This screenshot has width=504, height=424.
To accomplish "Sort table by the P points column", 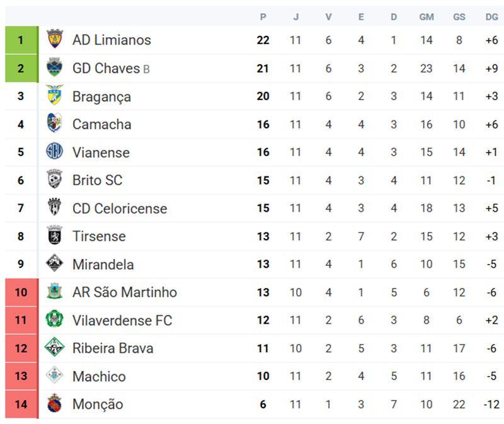I will (263, 17).
